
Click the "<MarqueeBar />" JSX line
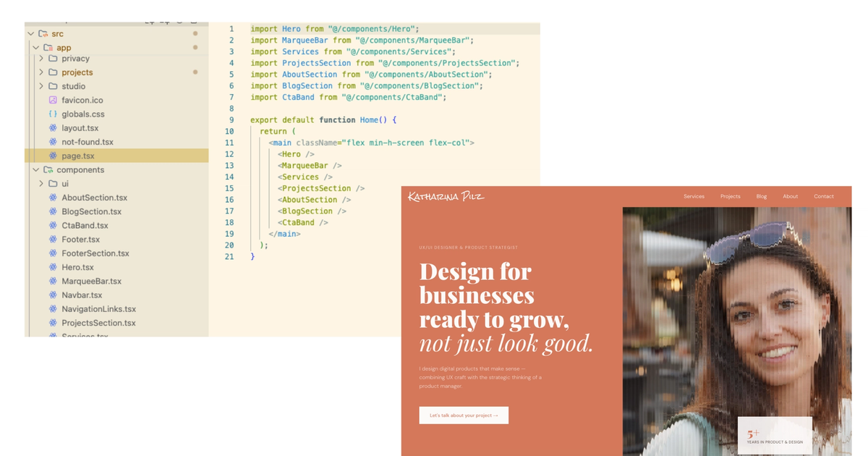point(310,166)
